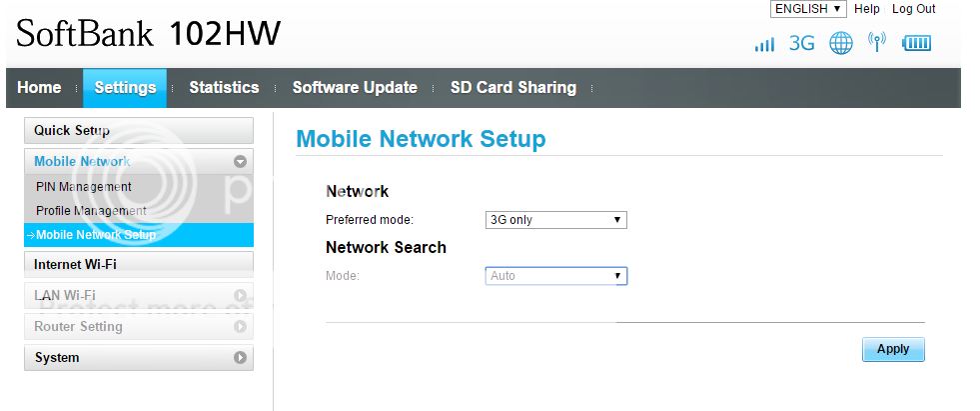Image resolution: width=980 pixels, height=411 pixels.
Task: Click the Help link
Action: point(867,9)
